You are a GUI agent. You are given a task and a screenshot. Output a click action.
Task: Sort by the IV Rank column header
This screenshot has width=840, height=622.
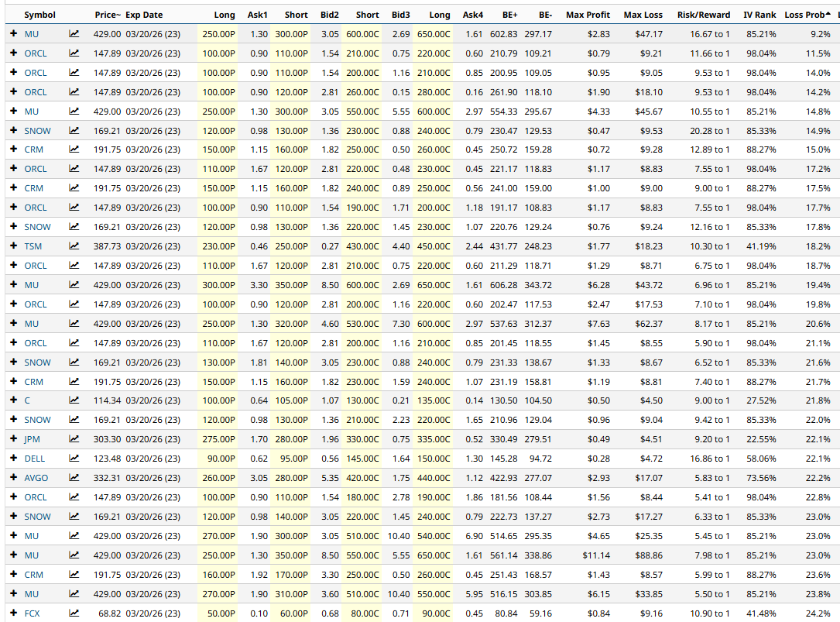click(759, 15)
